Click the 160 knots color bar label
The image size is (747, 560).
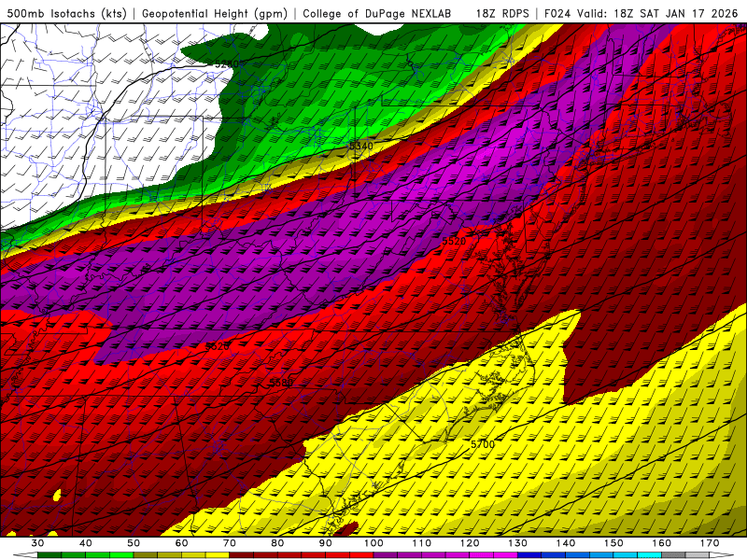662,543
